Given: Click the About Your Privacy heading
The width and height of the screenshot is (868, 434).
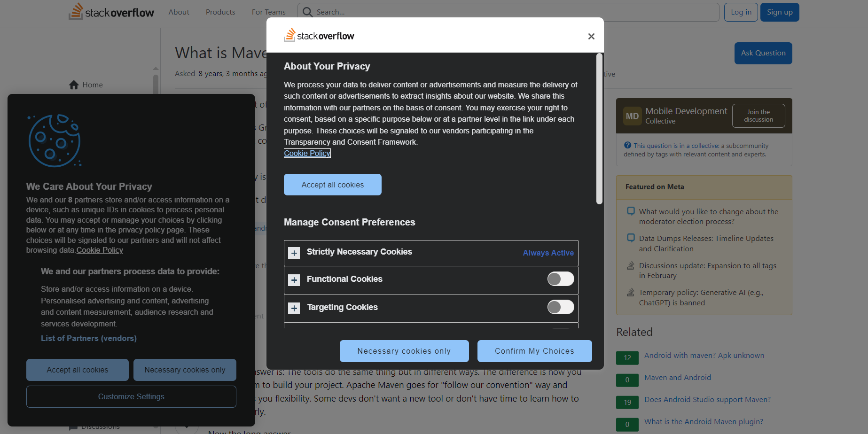Looking at the screenshot, I should pyautogui.click(x=327, y=66).
